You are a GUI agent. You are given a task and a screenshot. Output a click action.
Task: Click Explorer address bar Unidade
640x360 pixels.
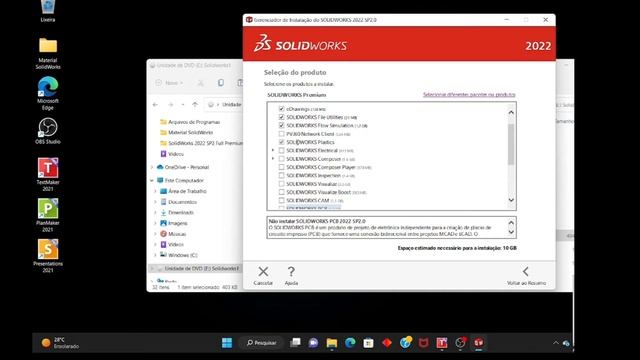(x=231, y=105)
